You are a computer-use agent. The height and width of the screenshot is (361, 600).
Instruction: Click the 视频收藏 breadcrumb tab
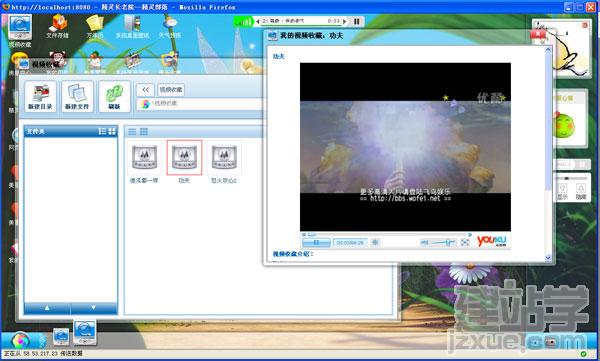pyautogui.click(x=171, y=90)
